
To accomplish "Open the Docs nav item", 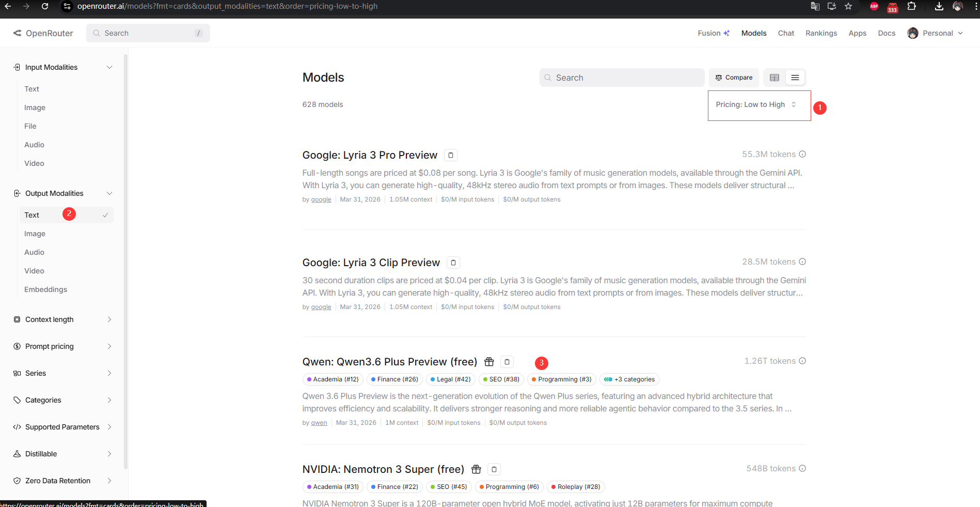I will tap(887, 33).
